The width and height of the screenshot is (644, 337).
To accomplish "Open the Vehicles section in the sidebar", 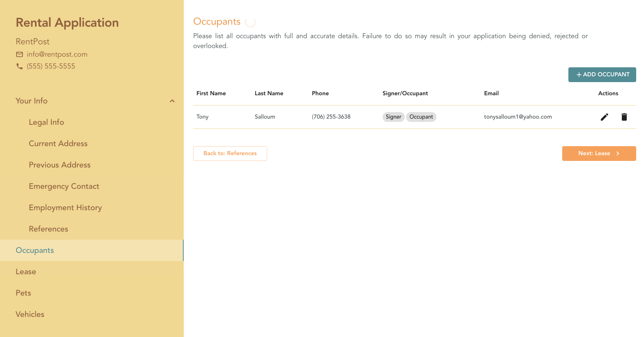I will click(x=30, y=314).
